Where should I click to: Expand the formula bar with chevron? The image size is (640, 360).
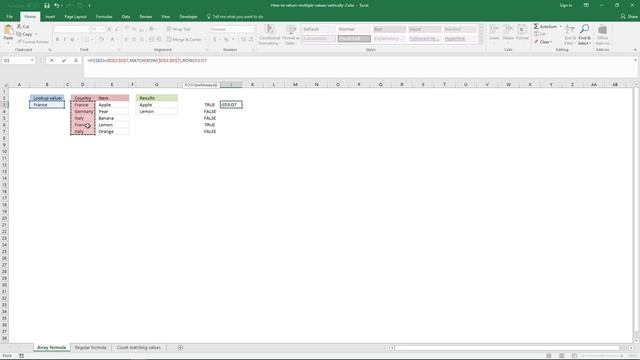pos(635,60)
